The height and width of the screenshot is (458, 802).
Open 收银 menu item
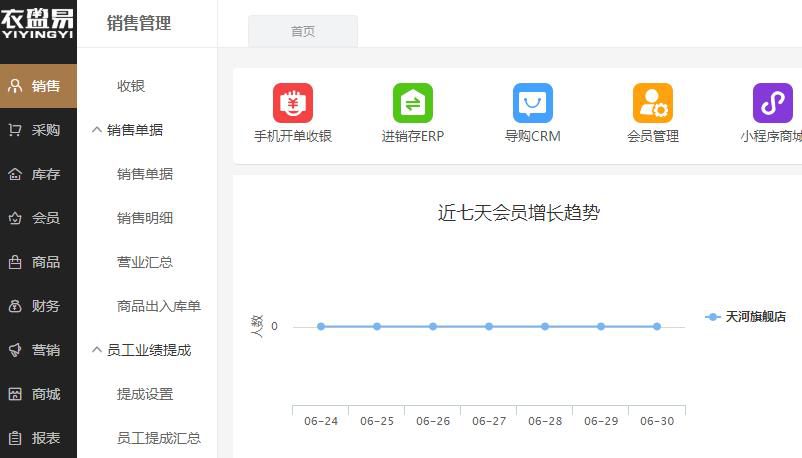(131, 86)
